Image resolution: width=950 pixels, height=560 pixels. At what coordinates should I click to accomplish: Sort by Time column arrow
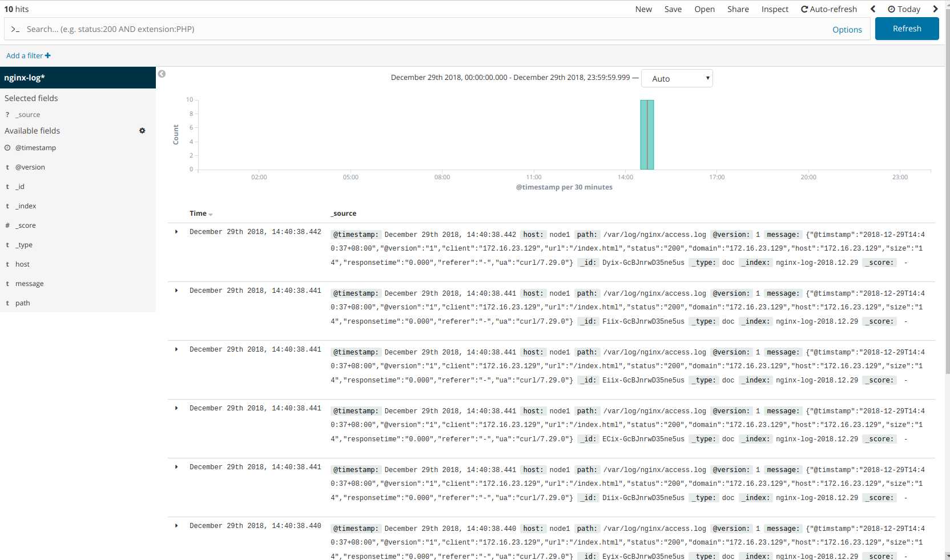click(211, 215)
